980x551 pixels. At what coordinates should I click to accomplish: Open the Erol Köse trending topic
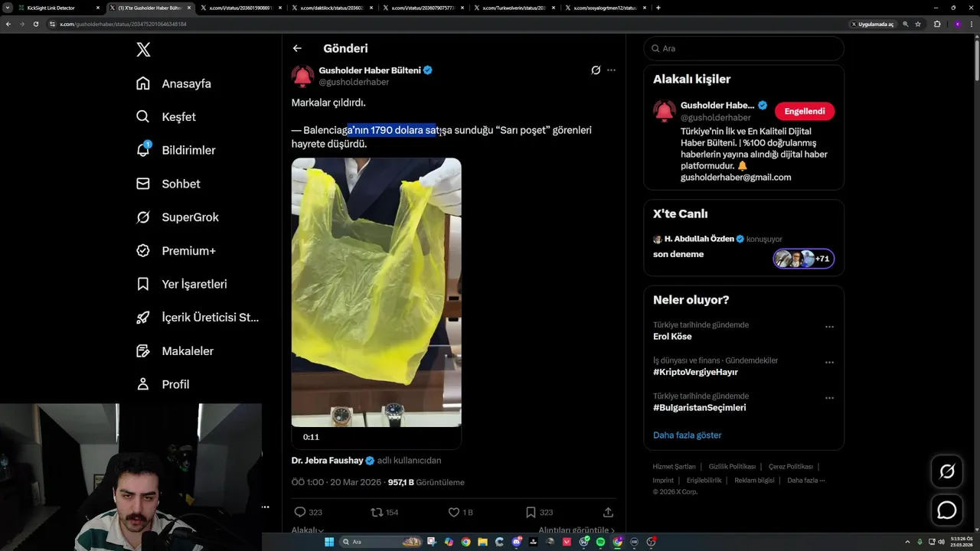tap(672, 337)
